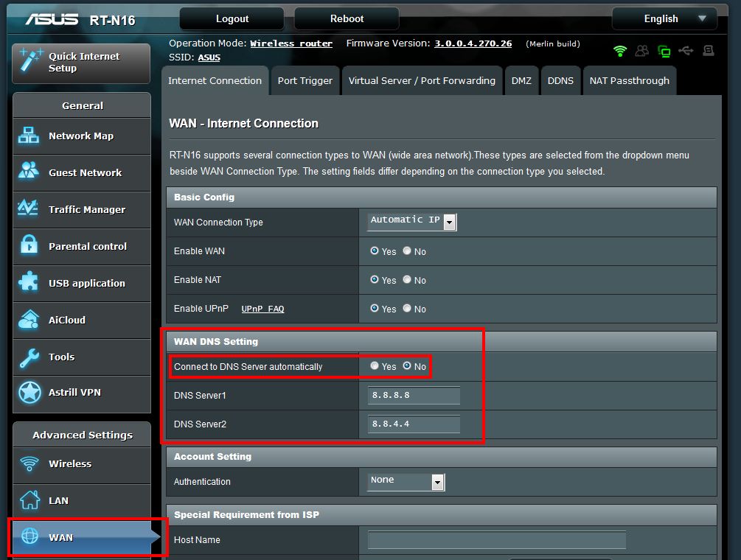Click the DNS Server2 input field

click(x=414, y=424)
